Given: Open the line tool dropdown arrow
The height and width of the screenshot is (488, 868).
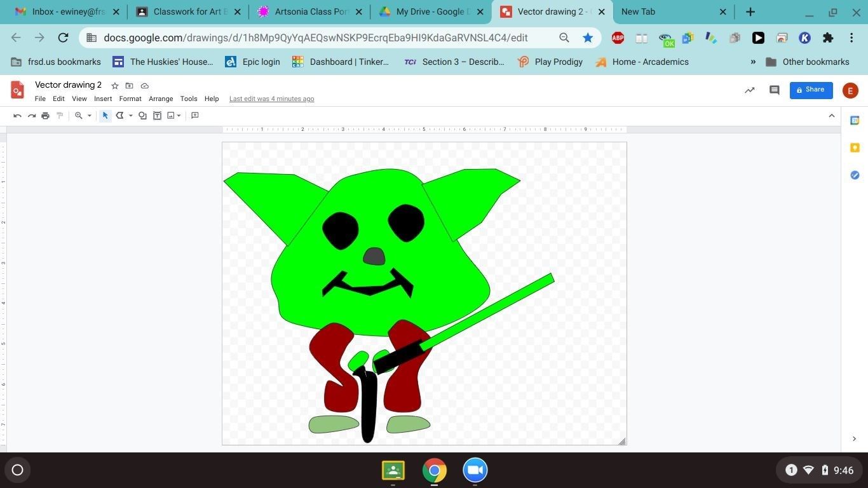Looking at the screenshot, I should 130,116.
